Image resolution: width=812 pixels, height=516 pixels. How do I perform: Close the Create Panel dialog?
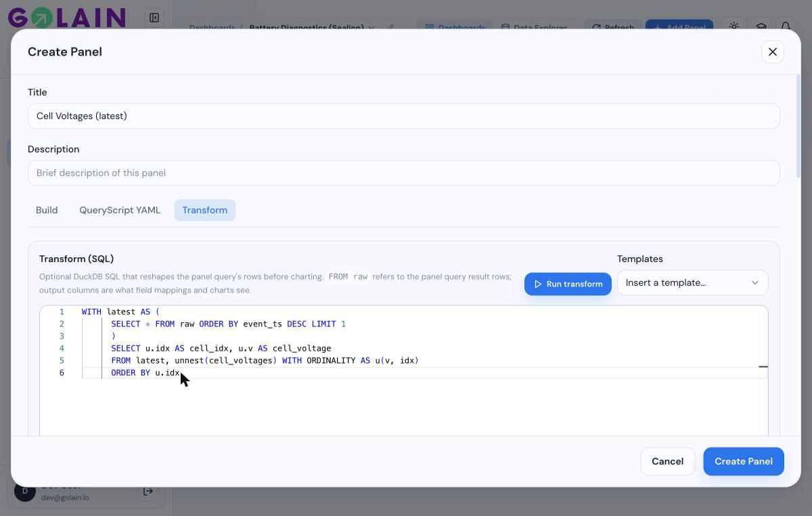click(773, 51)
